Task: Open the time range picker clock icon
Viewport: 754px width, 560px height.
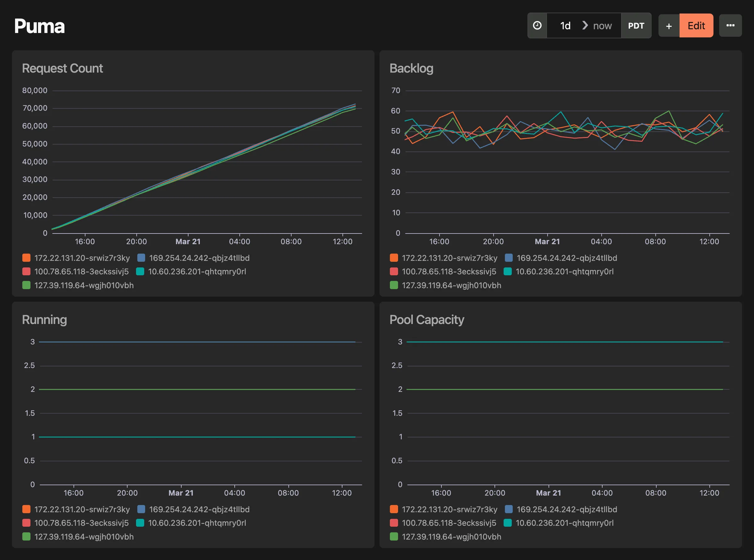Action: [537, 25]
